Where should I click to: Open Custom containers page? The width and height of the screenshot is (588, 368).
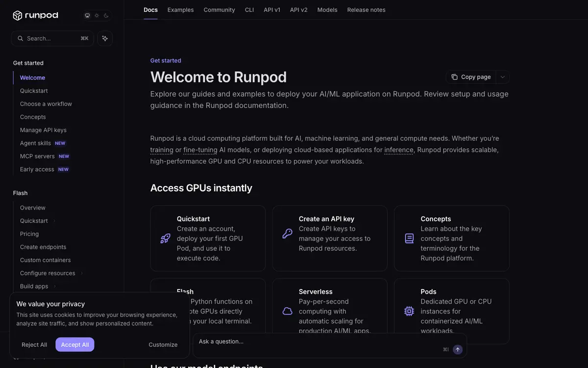46,260
